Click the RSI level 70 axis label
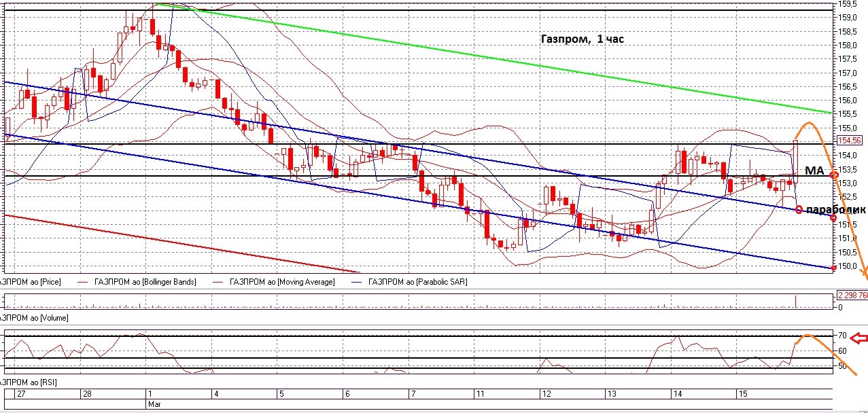 tap(842, 336)
